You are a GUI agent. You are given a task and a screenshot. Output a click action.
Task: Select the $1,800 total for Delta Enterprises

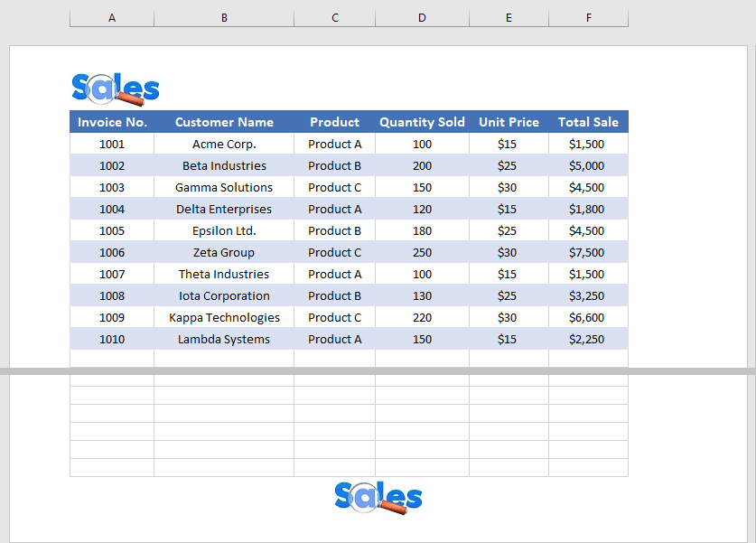tap(588, 209)
